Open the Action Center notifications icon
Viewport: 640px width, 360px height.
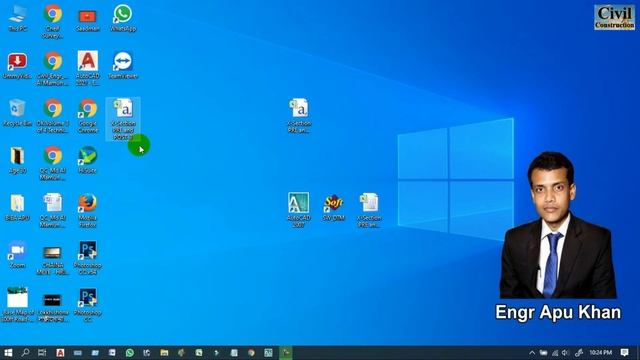[624, 353]
